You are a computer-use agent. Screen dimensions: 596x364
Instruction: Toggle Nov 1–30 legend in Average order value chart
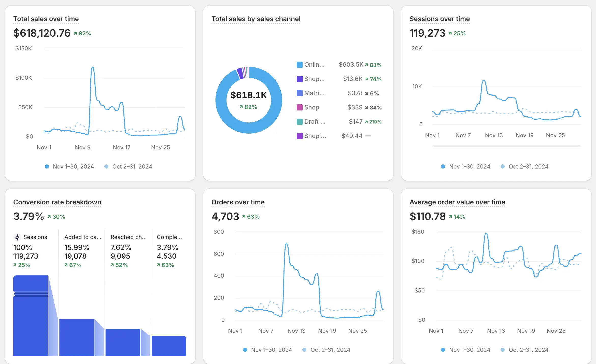tap(465, 350)
